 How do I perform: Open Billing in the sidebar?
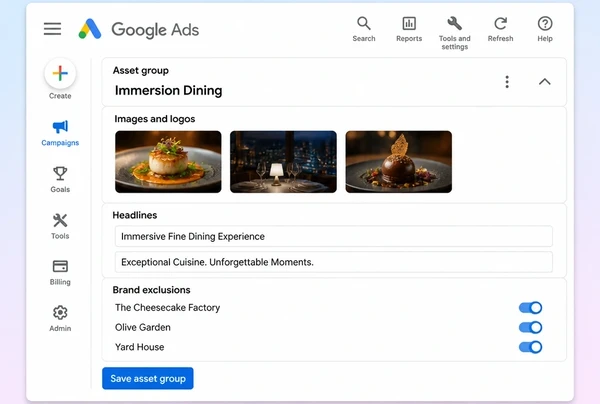pyautogui.click(x=60, y=272)
